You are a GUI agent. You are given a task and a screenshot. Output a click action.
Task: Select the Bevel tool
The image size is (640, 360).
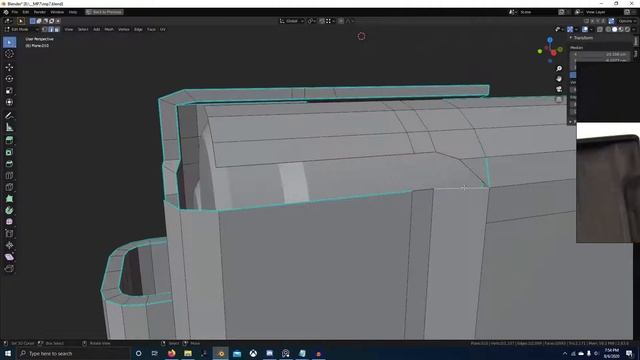9,164
